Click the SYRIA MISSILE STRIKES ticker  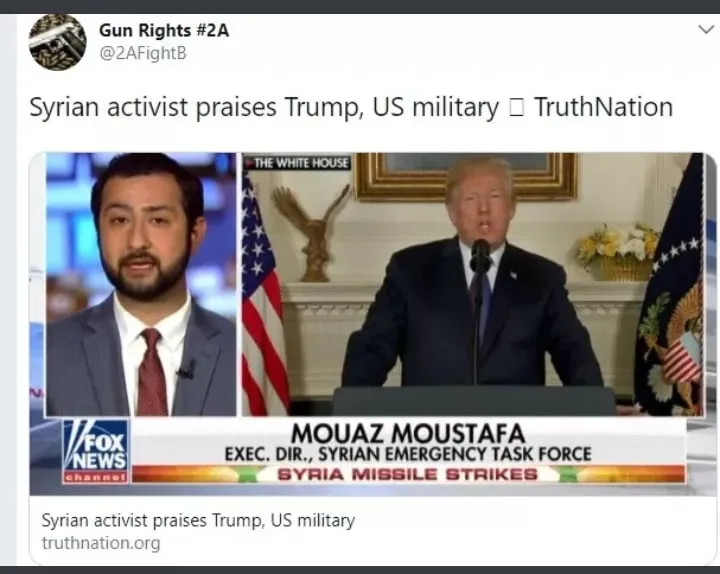[x=407, y=474]
